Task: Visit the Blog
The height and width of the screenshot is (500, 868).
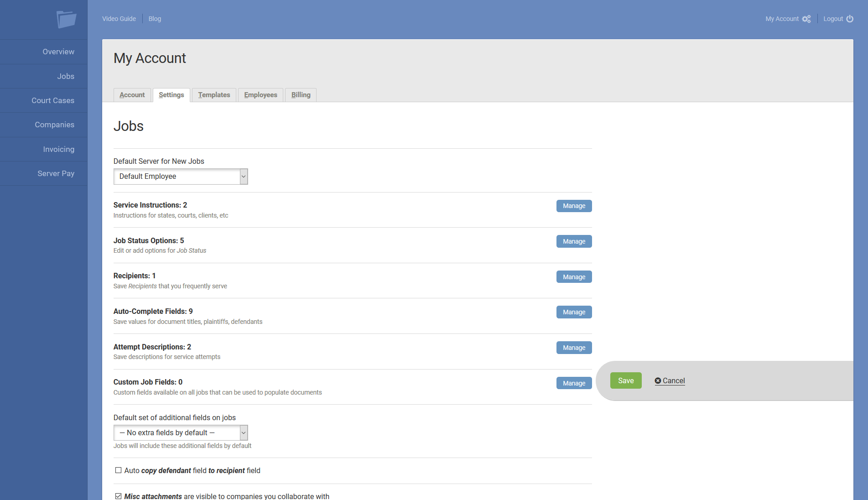Action: coord(155,19)
